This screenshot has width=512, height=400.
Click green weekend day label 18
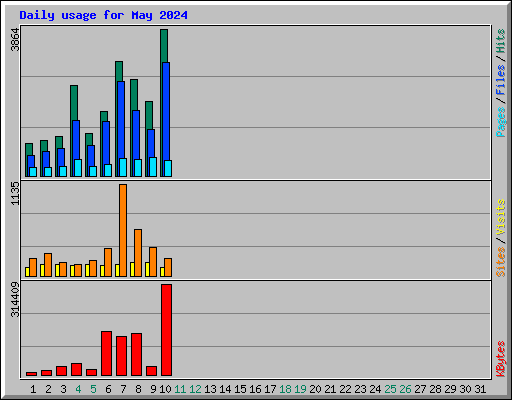click(285, 389)
